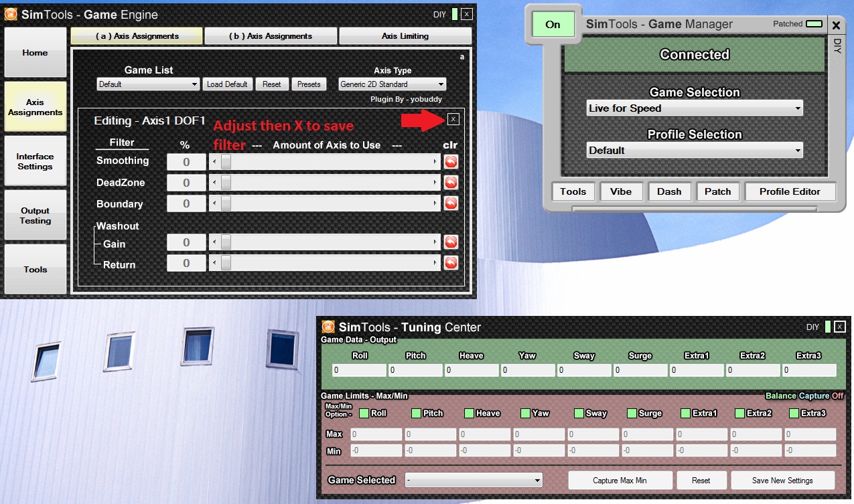Click the Save New Settings button
854x504 pixels.
pyautogui.click(x=782, y=481)
